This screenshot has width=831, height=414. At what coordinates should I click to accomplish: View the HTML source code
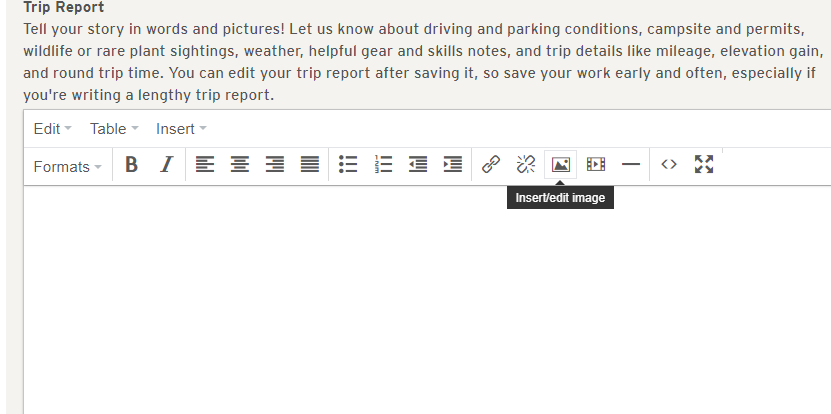(669, 166)
